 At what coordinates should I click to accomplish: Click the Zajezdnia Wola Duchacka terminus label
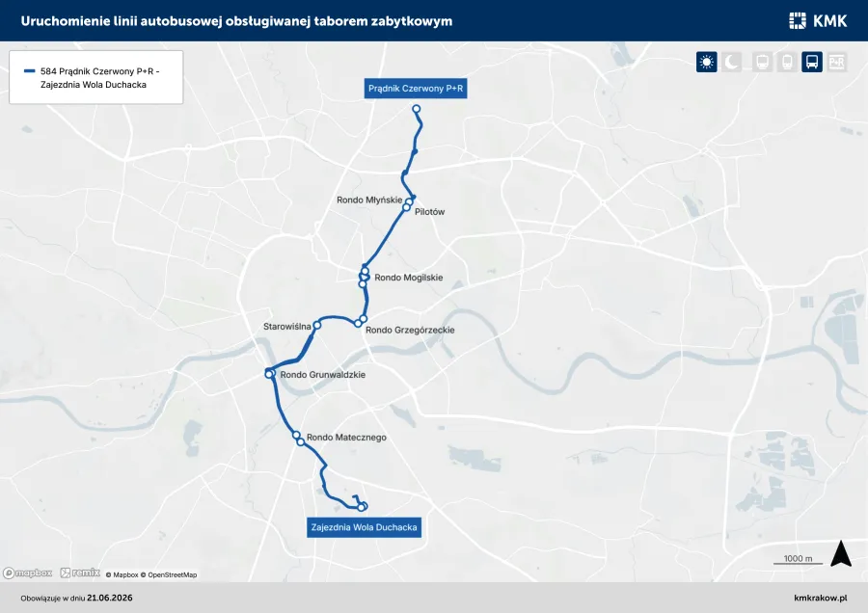[x=365, y=527]
